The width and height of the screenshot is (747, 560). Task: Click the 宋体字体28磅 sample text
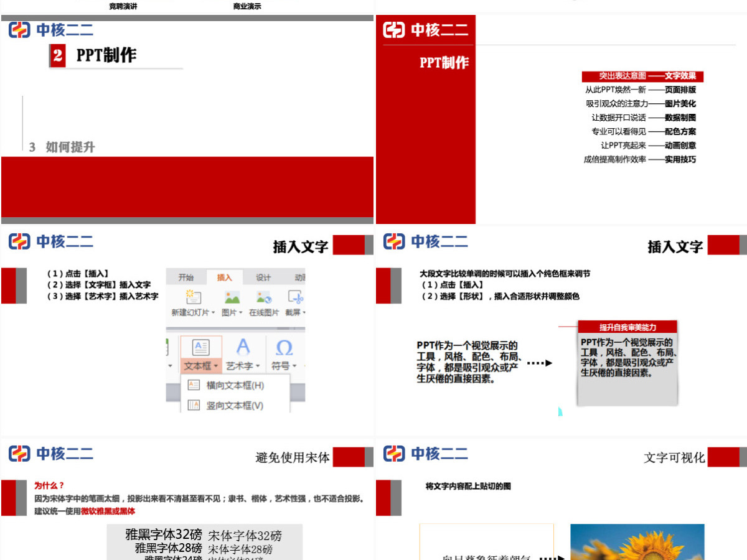click(240, 549)
